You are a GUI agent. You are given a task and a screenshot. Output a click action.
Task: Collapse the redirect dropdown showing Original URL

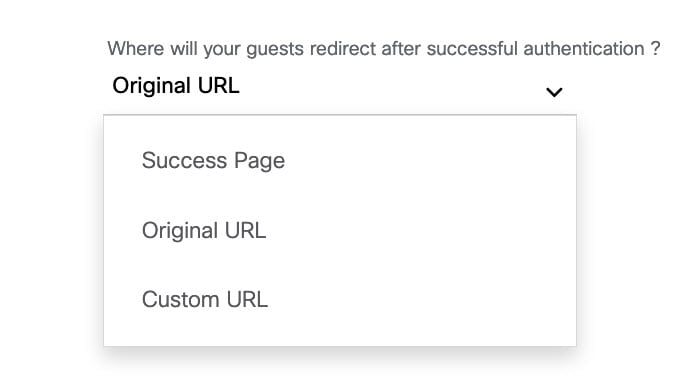click(340, 86)
